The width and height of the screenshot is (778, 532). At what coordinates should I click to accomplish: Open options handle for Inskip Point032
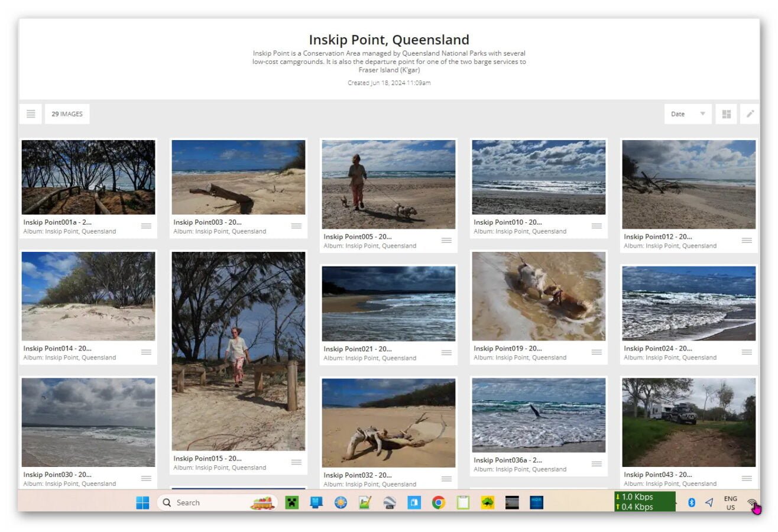pyautogui.click(x=446, y=478)
